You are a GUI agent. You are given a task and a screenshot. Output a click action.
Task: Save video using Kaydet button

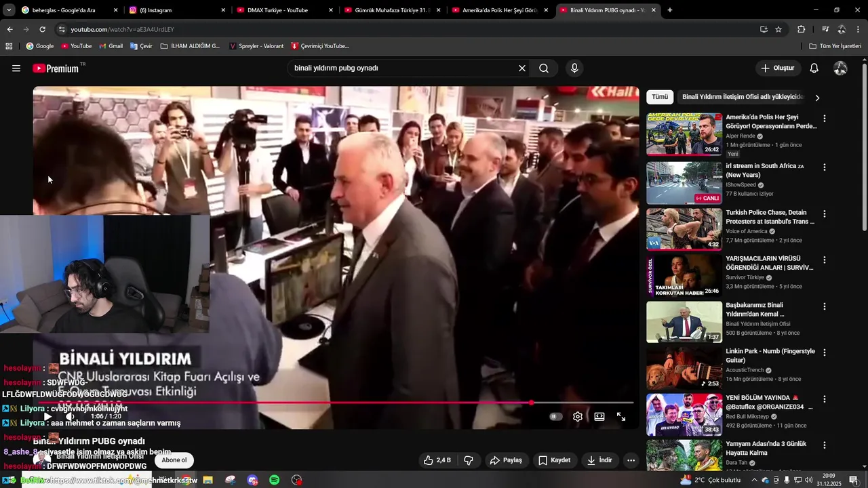(x=554, y=460)
